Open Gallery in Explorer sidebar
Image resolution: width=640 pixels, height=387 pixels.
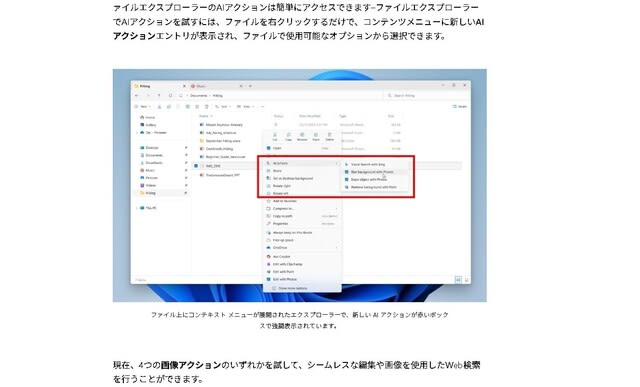click(x=149, y=125)
